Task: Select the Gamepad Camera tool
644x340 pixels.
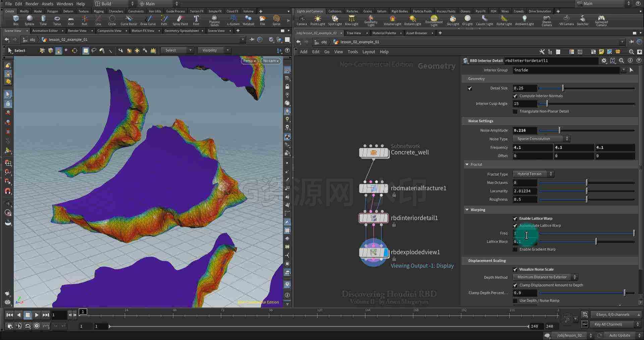Action: [601, 21]
